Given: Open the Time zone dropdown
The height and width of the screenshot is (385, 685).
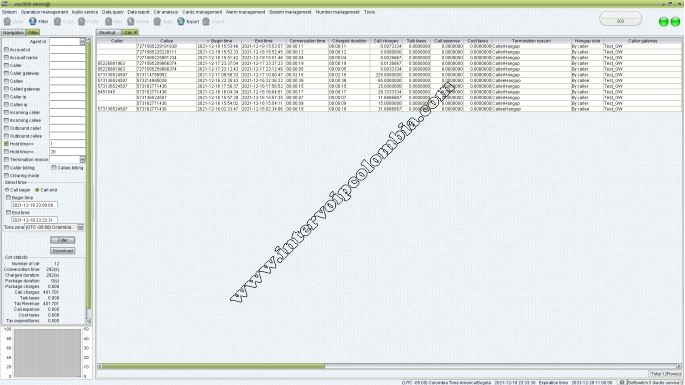Looking at the screenshot, I should click(80, 227).
